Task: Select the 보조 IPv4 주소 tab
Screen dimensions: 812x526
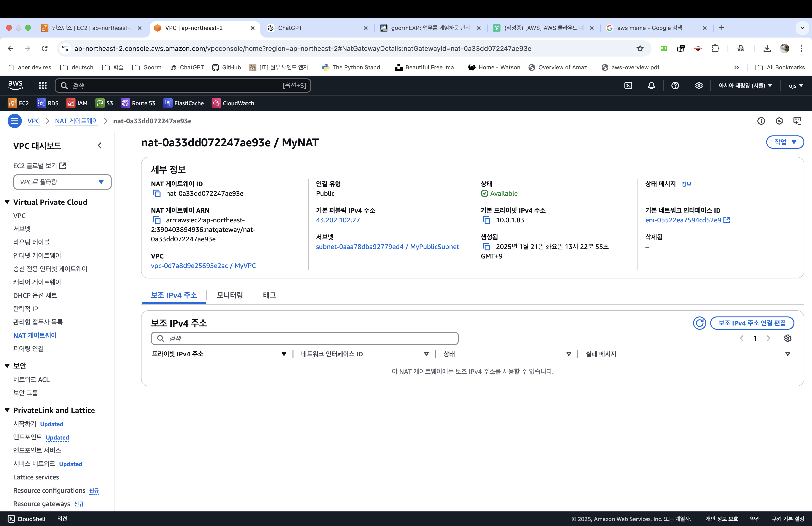Action: [x=174, y=295]
